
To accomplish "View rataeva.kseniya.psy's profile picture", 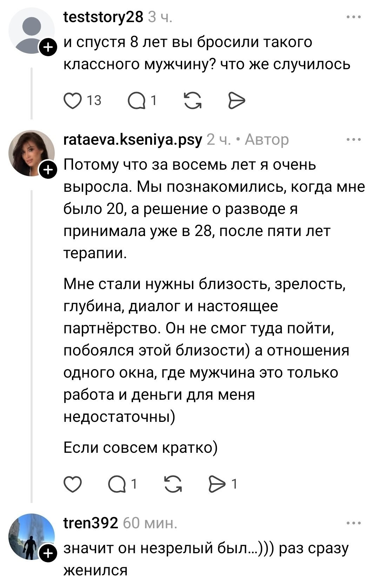I will click(31, 153).
